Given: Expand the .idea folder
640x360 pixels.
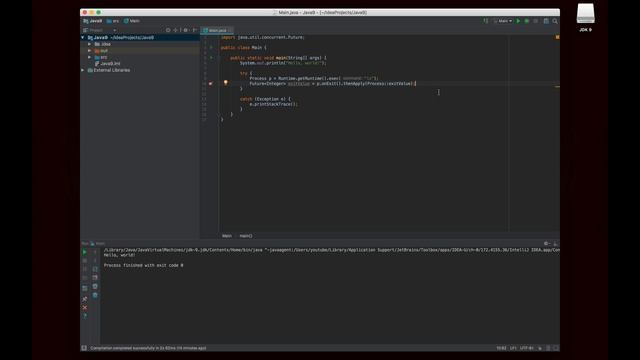Looking at the screenshot, I should [89, 44].
